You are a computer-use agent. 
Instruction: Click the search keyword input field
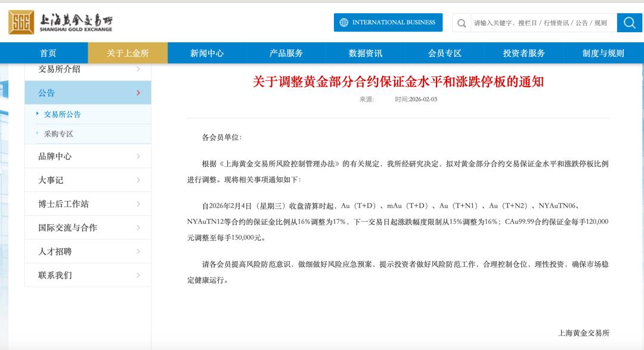click(525, 23)
